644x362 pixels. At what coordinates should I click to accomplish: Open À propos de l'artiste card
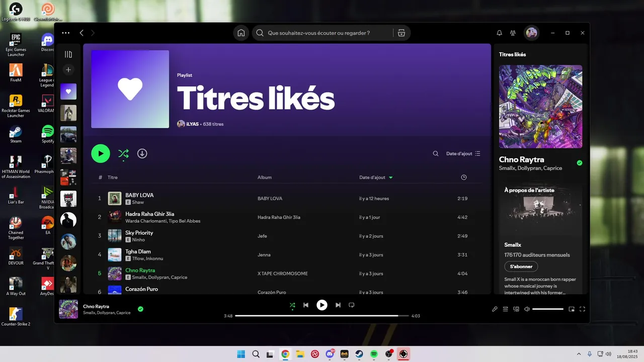tap(541, 239)
